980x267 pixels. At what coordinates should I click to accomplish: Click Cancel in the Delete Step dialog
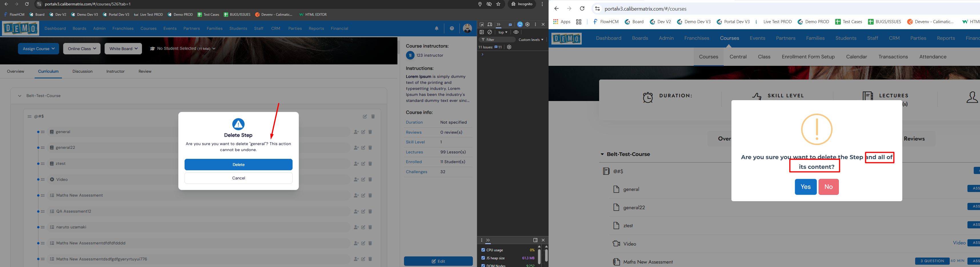coord(239,178)
